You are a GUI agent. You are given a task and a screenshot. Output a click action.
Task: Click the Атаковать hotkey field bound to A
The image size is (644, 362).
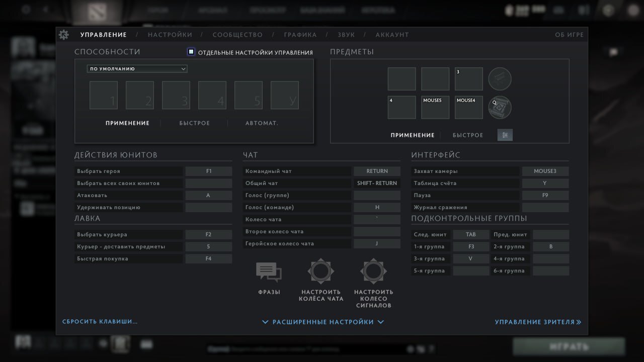pyautogui.click(x=208, y=195)
